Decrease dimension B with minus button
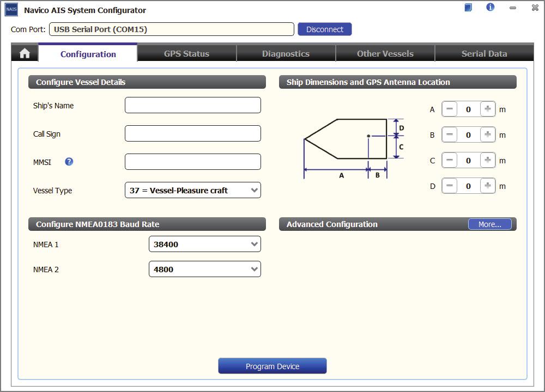This screenshot has height=392, width=545. click(450, 134)
